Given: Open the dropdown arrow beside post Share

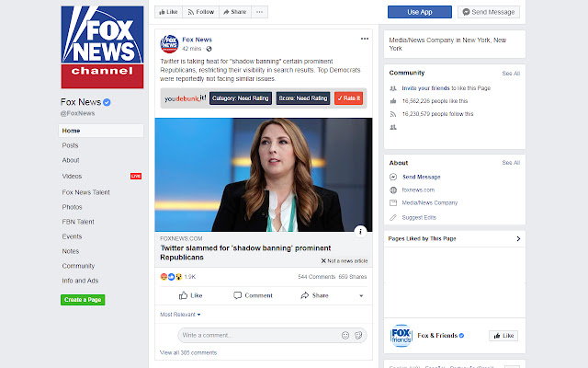Looking at the screenshot, I should [361, 296].
